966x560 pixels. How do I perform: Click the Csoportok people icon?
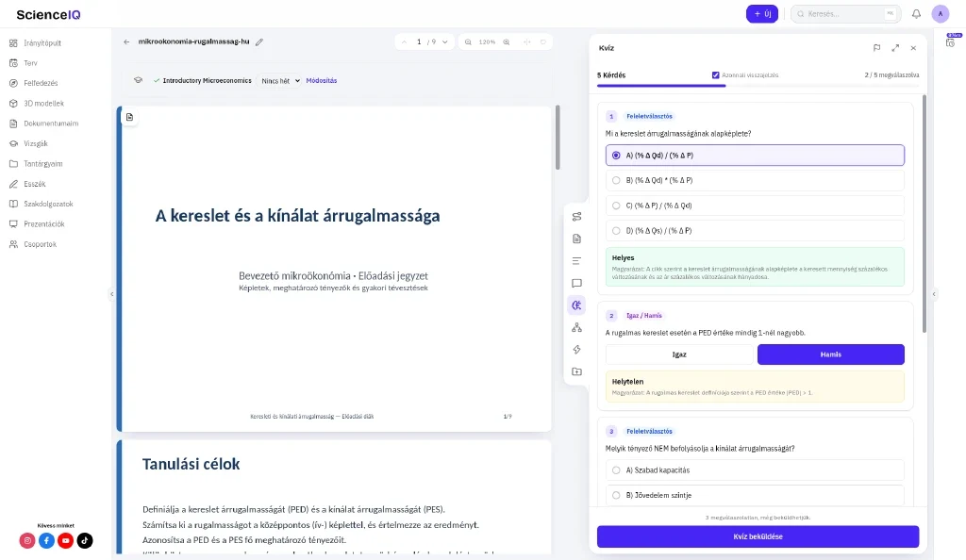13,244
